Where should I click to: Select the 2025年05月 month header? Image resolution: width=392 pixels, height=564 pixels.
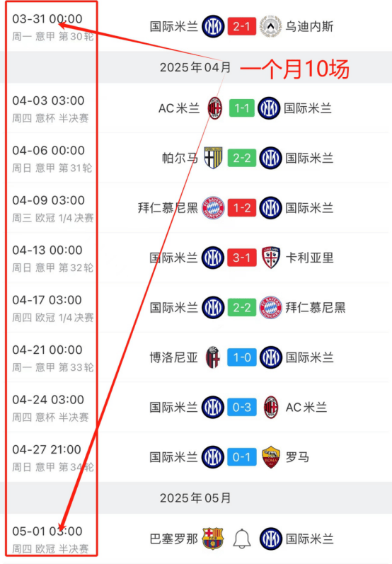(195, 497)
